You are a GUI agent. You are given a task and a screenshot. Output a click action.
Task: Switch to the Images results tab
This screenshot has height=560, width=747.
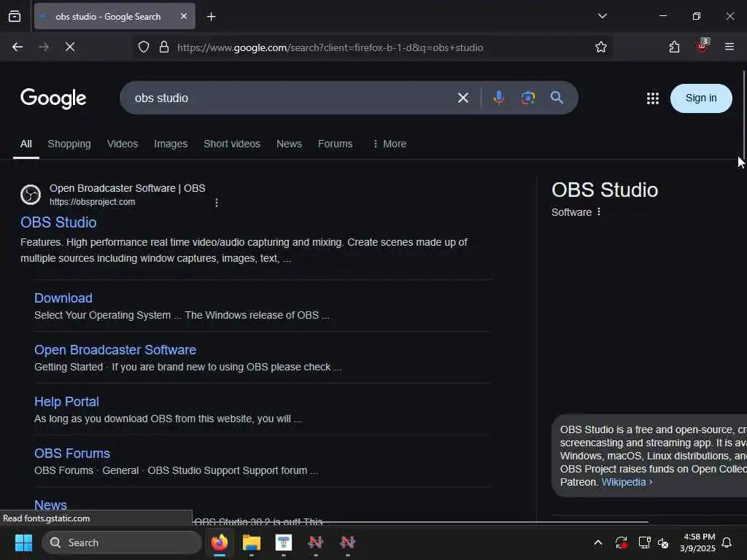[171, 144]
